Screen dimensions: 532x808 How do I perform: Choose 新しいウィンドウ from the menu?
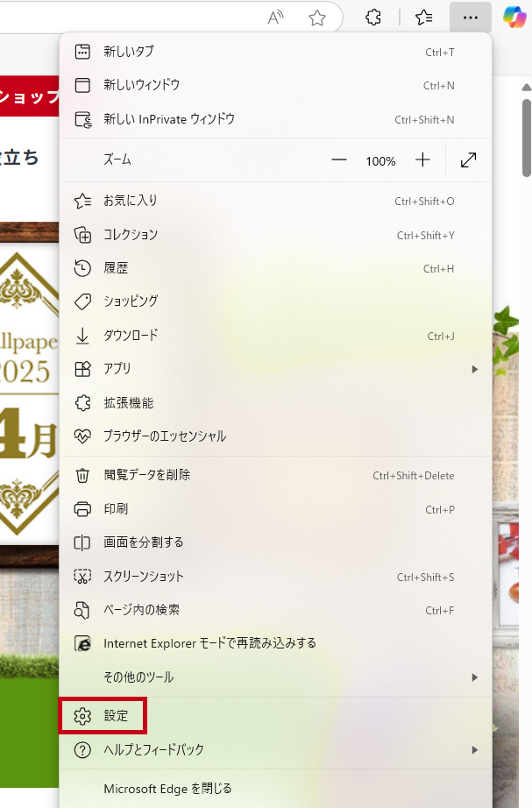pos(275,85)
